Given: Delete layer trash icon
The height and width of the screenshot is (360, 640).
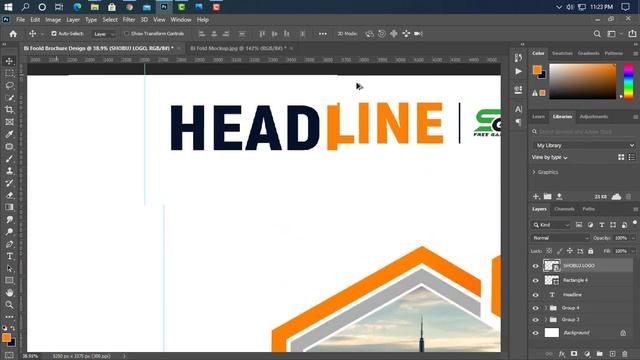Looking at the screenshot, I should coord(624,353).
